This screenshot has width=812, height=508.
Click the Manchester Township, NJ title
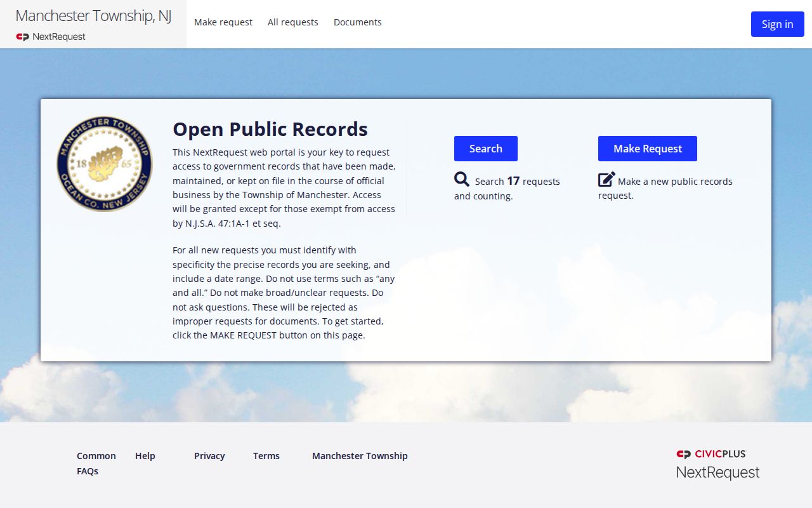coord(93,16)
